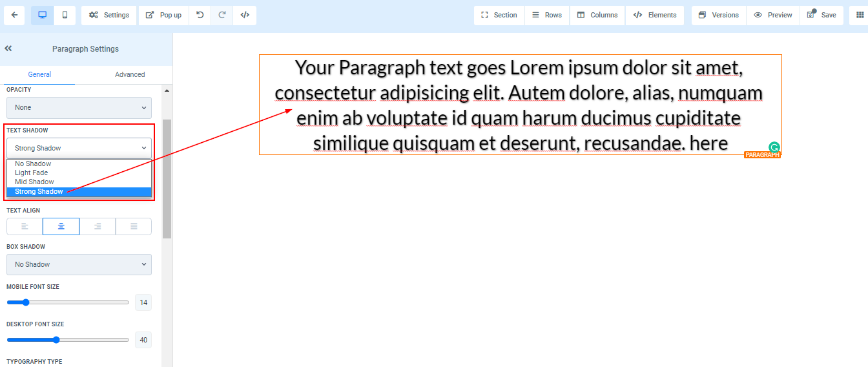Switch to mobile view icon
Viewport: 868px width, 367px height.
click(65, 15)
